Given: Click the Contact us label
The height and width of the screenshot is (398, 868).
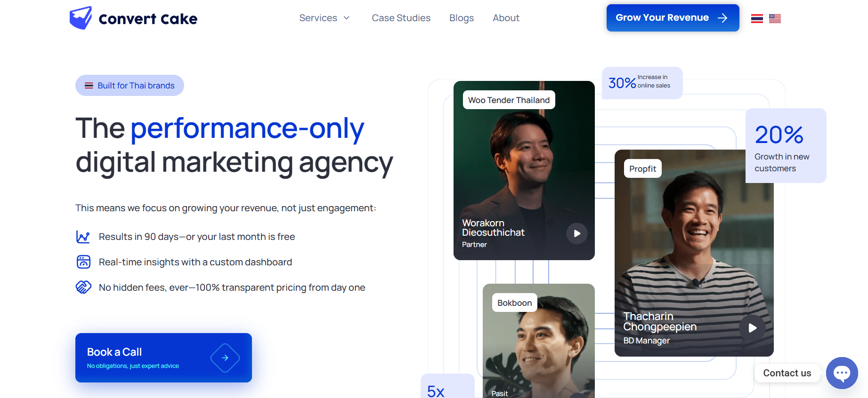Looking at the screenshot, I should pos(787,373).
